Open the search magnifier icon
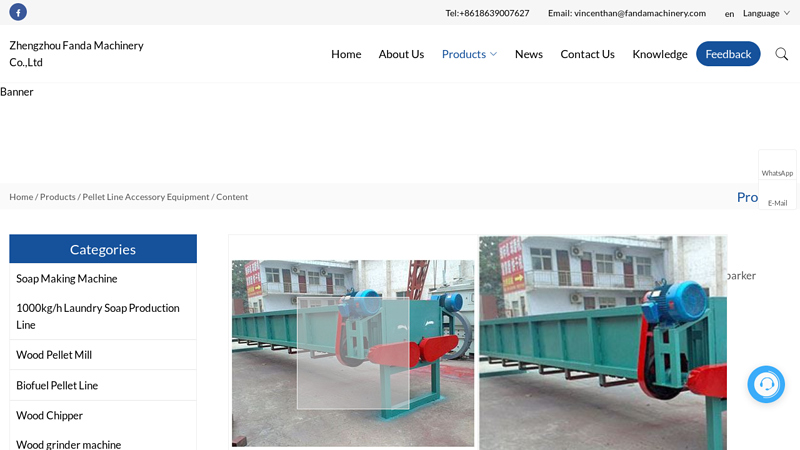Viewport: 800px width, 450px height. tap(781, 54)
